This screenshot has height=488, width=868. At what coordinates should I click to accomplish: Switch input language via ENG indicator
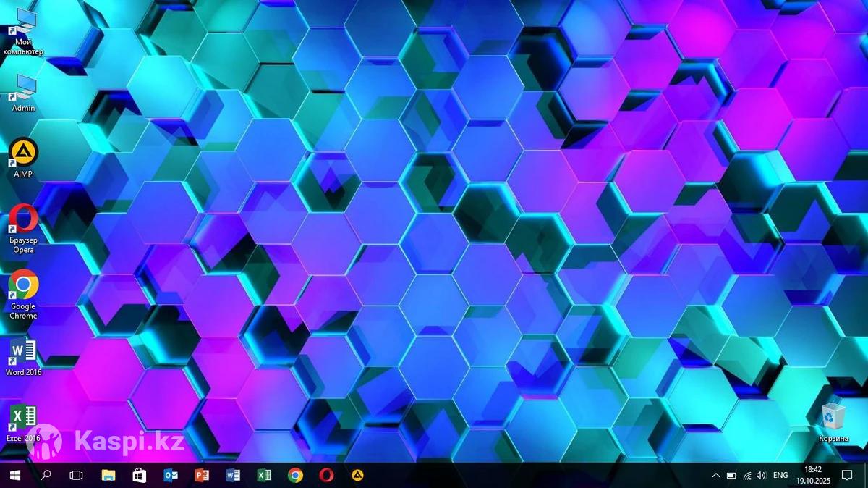point(780,476)
